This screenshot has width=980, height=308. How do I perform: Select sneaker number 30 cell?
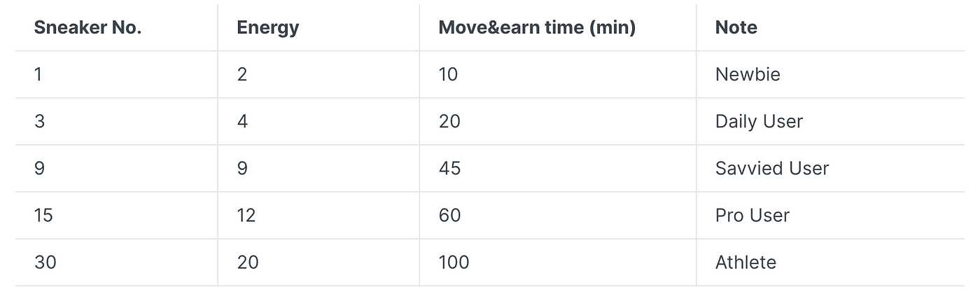click(45, 262)
